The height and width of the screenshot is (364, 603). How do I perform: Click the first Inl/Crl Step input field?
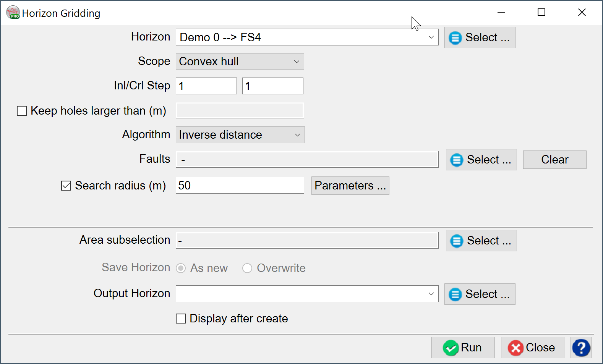click(206, 86)
